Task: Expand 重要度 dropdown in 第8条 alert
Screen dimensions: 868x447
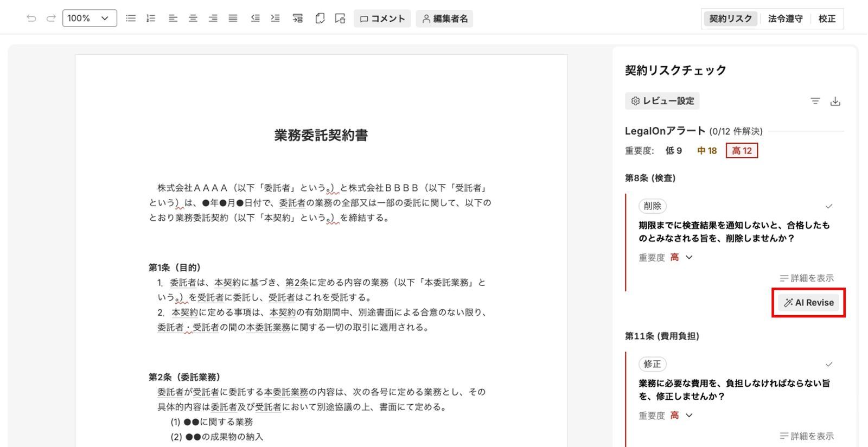Action: (689, 257)
